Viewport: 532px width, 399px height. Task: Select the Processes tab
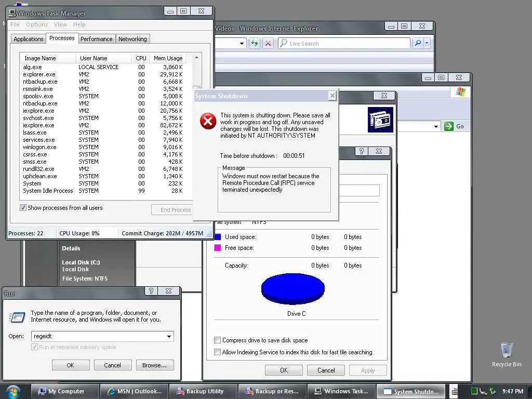click(x=62, y=38)
